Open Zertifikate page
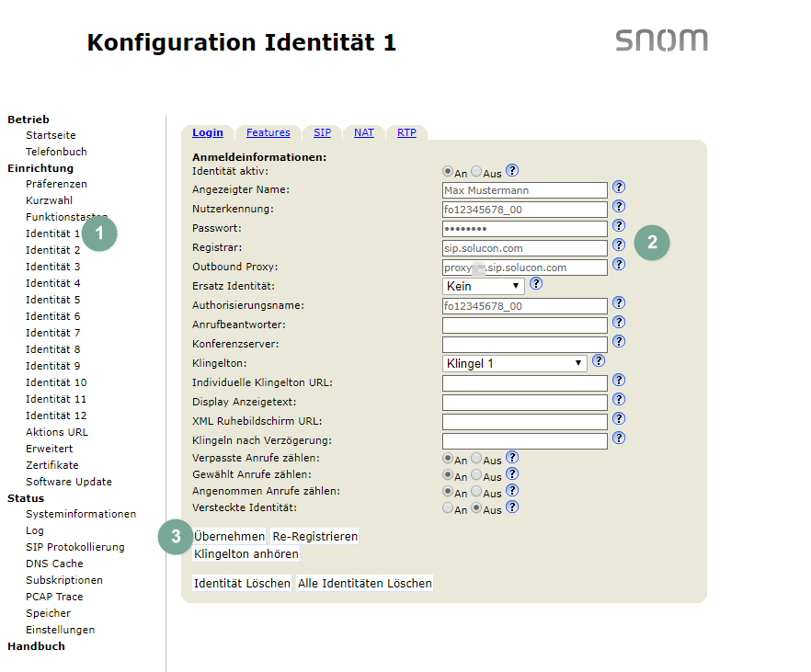This screenshot has width=811, height=672. coord(52,465)
